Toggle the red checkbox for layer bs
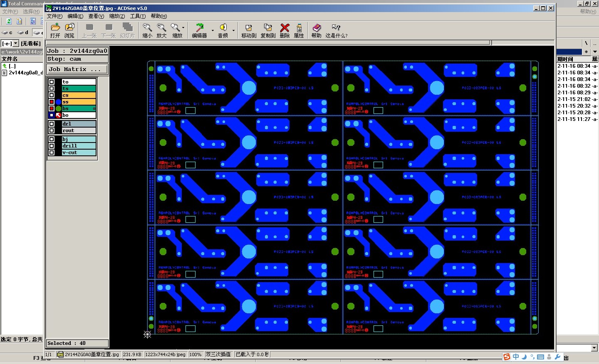599x364 pixels. coord(52,108)
